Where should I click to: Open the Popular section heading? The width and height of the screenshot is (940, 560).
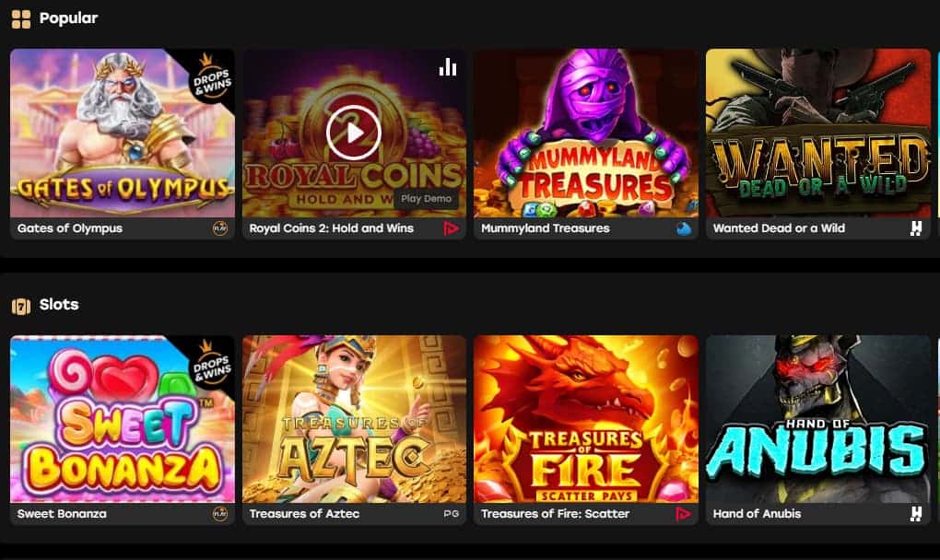point(68,18)
